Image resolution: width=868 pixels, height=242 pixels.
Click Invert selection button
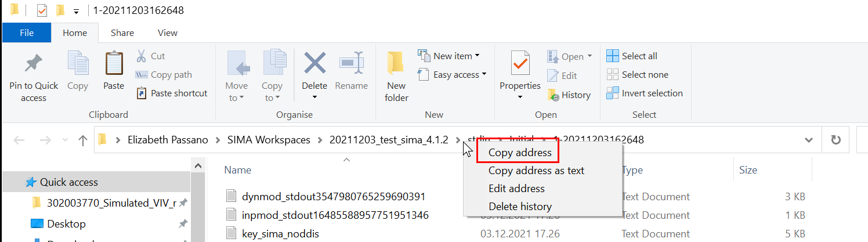pos(645,93)
